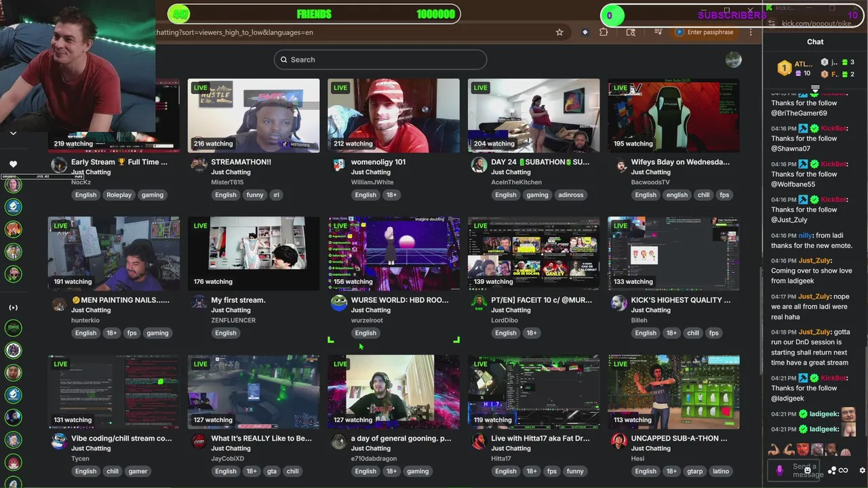Open the ATL top gifter leaderboard entry
Screen dimensions: 868x488
click(x=794, y=68)
